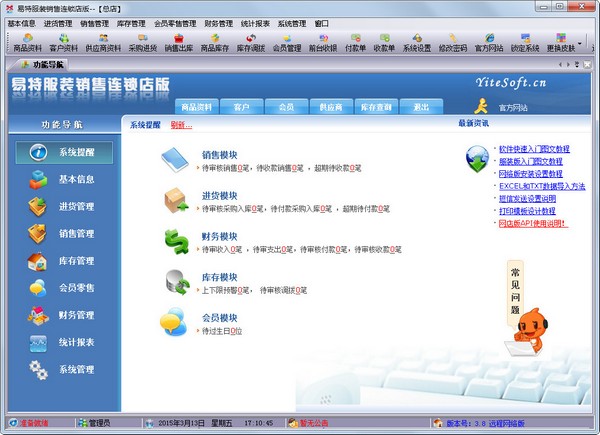Click 管理员 user in status bar

(x=99, y=423)
